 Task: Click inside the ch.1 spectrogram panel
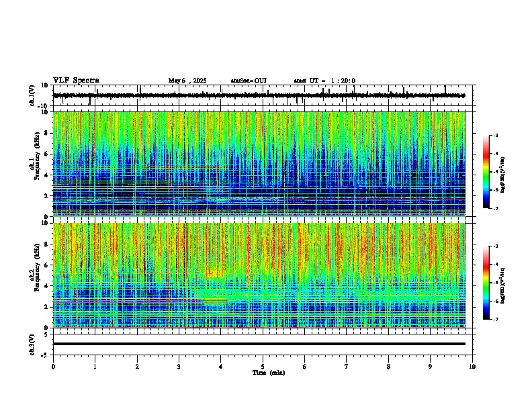[259, 164]
